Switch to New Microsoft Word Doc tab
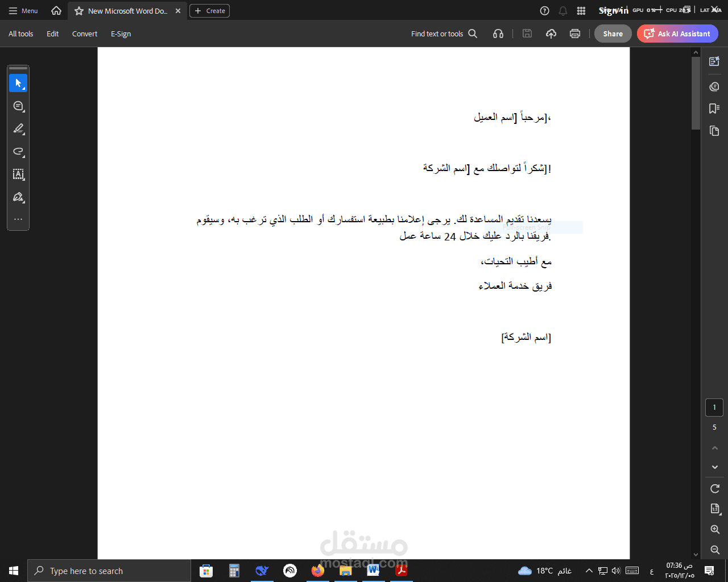The image size is (728, 582). [x=127, y=11]
